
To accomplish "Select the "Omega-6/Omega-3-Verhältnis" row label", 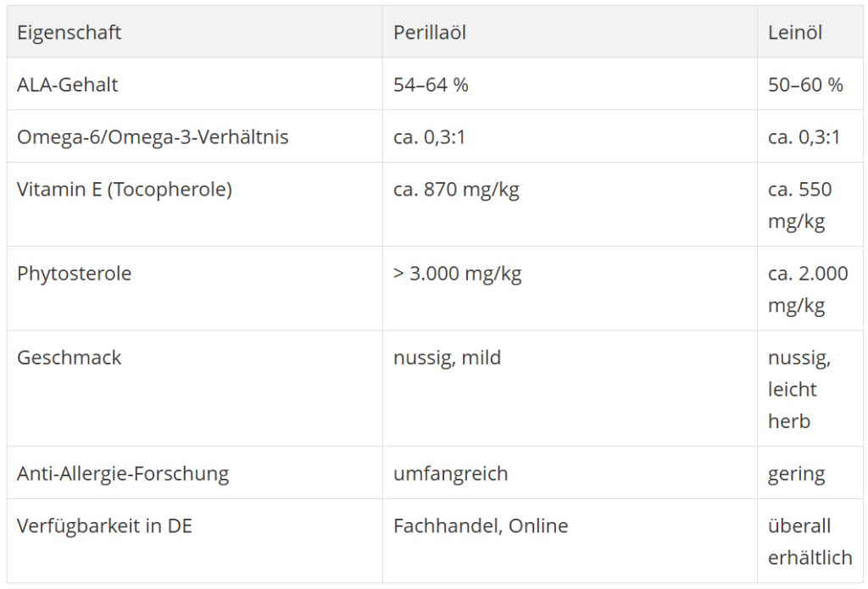I will 153,136.
